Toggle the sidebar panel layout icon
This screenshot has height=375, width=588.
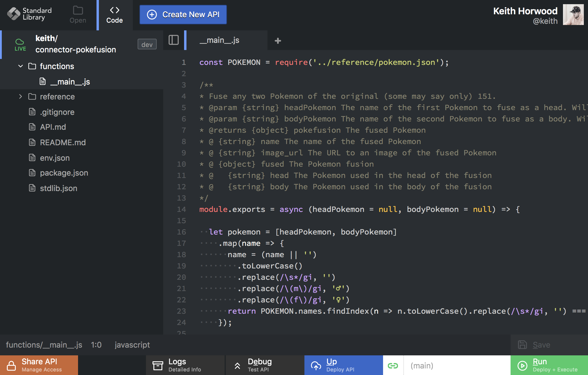click(x=173, y=40)
